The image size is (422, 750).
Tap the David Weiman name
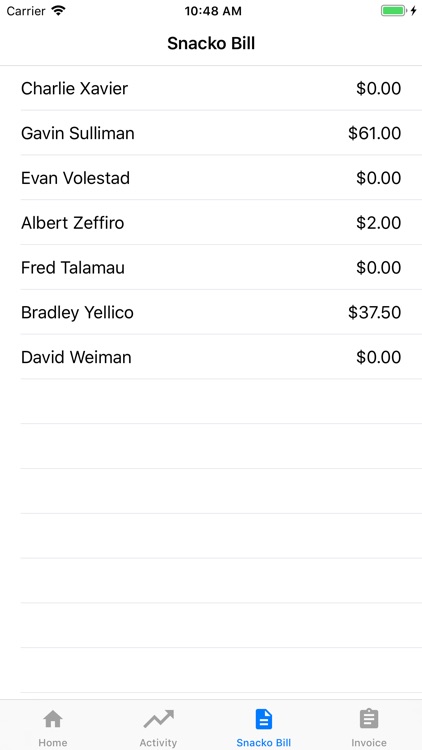(x=76, y=357)
